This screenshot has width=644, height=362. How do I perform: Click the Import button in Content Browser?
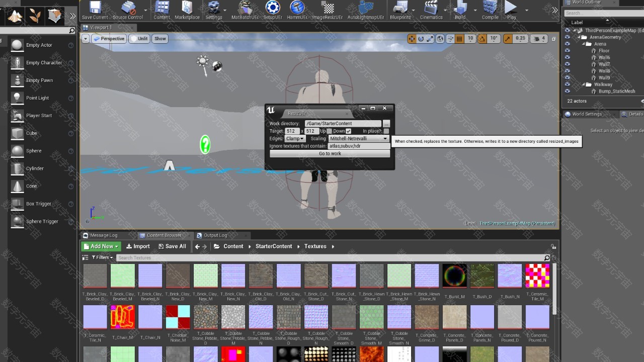tap(138, 246)
